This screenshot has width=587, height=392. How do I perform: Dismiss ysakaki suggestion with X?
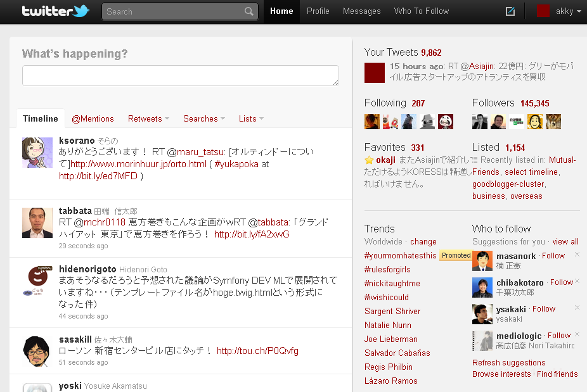click(577, 308)
